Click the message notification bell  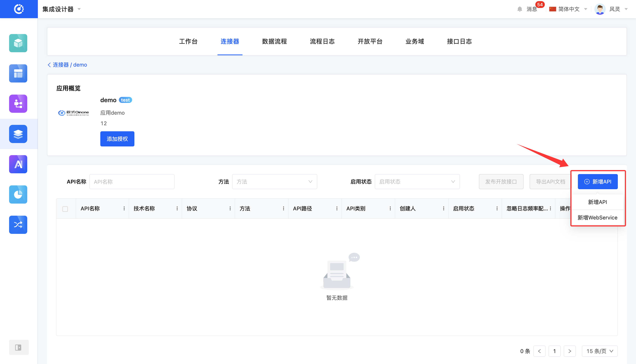(520, 9)
